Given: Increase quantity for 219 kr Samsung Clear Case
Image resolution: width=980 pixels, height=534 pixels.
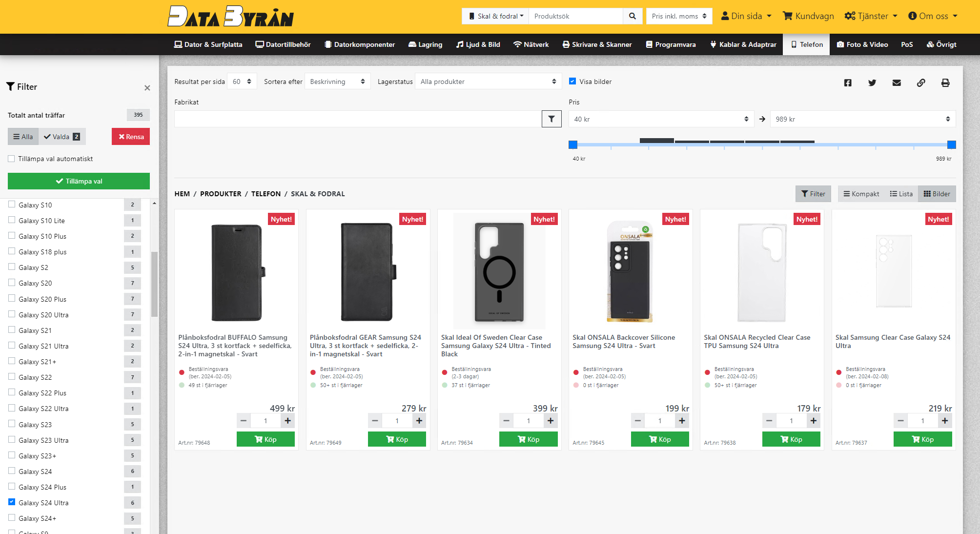Looking at the screenshot, I should 945,421.
